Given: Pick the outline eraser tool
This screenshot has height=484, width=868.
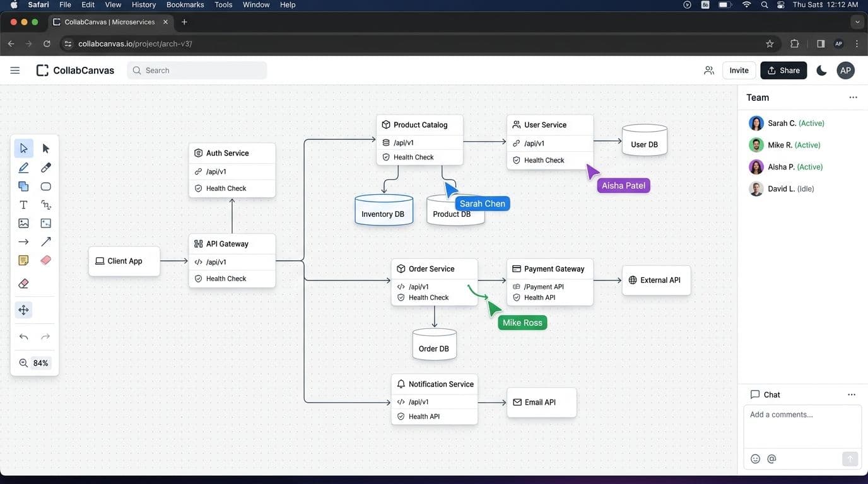Looking at the screenshot, I should tap(23, 284).
